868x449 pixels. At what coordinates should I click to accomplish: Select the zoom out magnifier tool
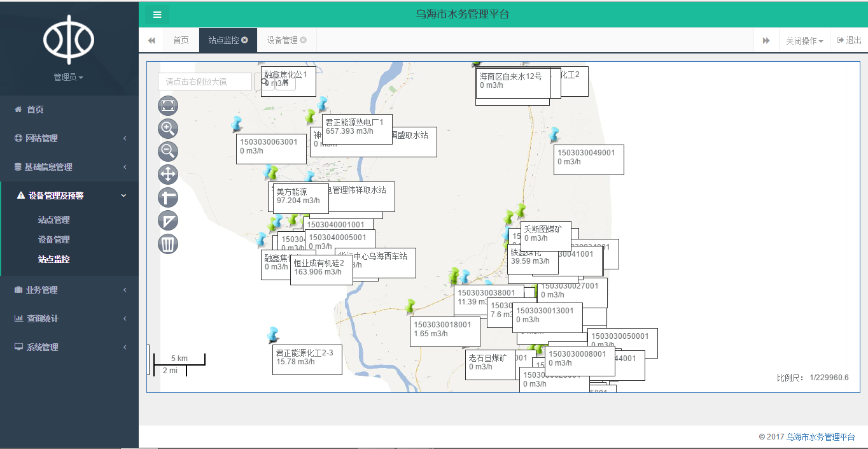click(168, 152)
